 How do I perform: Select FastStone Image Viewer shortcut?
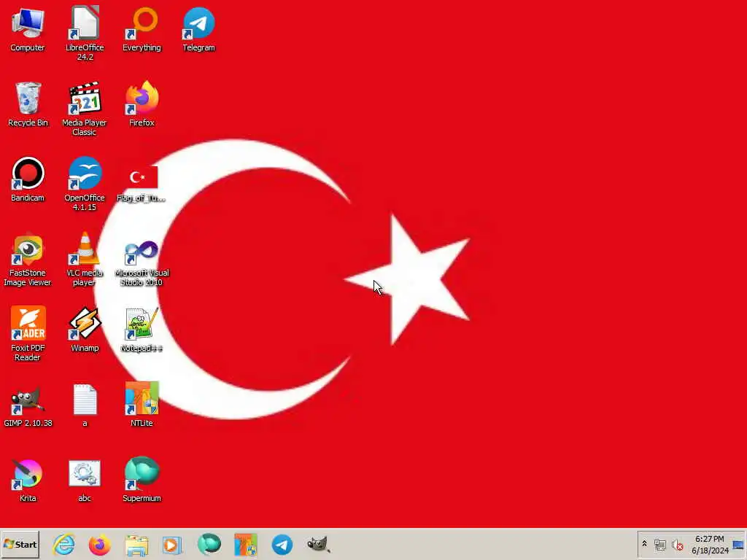point(28,259)
